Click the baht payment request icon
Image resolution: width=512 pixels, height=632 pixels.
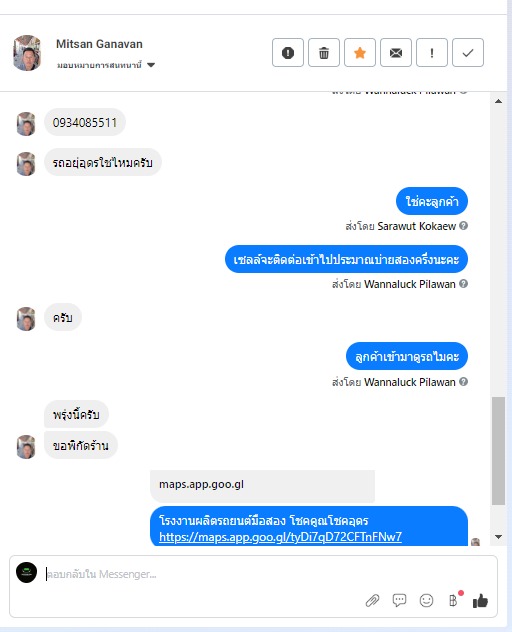pos(453,601)
